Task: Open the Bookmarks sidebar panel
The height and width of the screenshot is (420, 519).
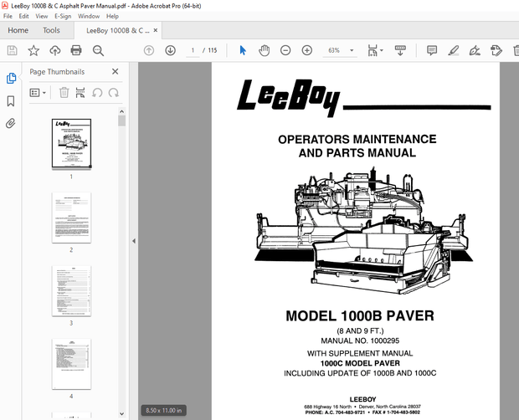Action: pyautogui.click(x=11, y=101)
